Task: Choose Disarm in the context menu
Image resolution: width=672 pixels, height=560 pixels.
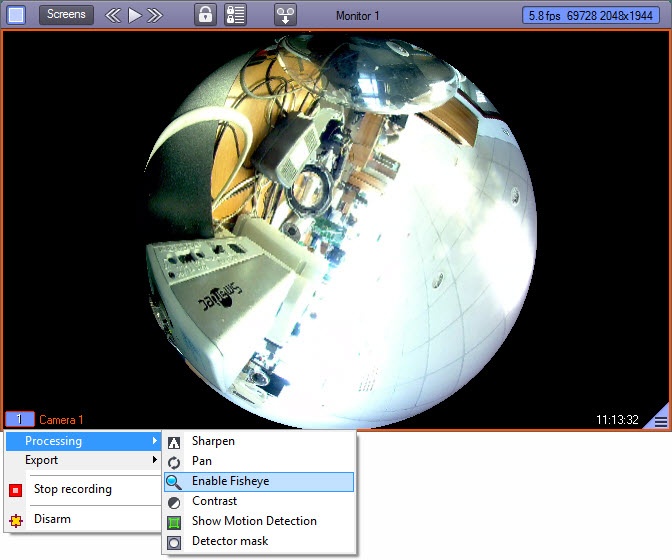Action: click(52, 520)
